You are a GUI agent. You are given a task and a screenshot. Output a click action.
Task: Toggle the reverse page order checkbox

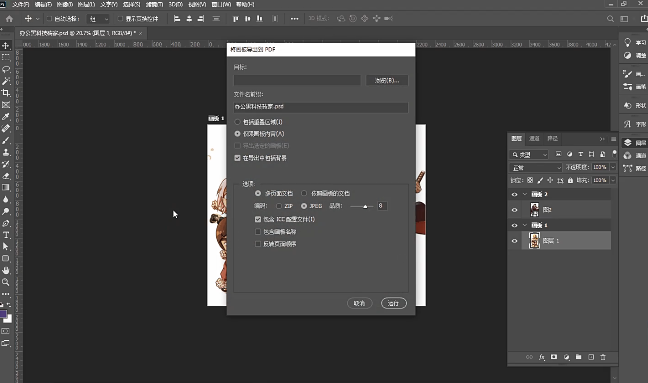pos(258,244)
